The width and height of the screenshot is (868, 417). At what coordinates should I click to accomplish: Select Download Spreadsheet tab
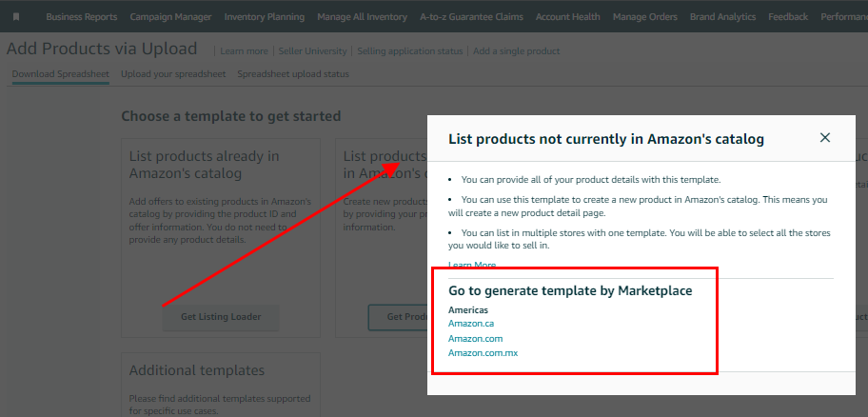[61, 73]
